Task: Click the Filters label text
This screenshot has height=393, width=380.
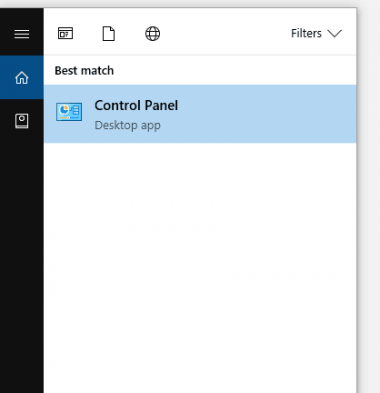Action: tap(306, 33)
